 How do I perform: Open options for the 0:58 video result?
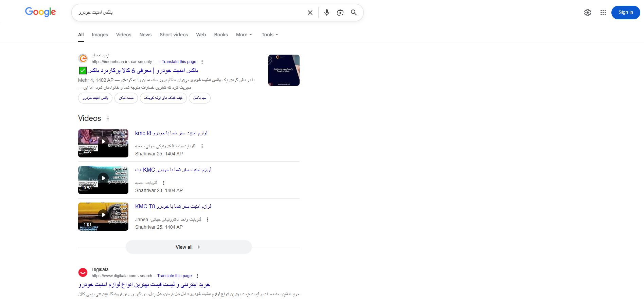[x=164, y=183]
